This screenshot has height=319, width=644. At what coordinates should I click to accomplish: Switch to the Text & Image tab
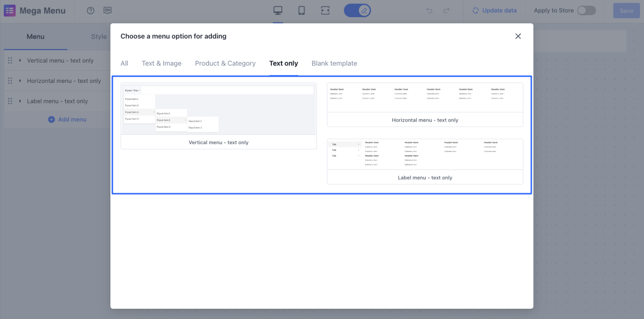coord(161,63)
